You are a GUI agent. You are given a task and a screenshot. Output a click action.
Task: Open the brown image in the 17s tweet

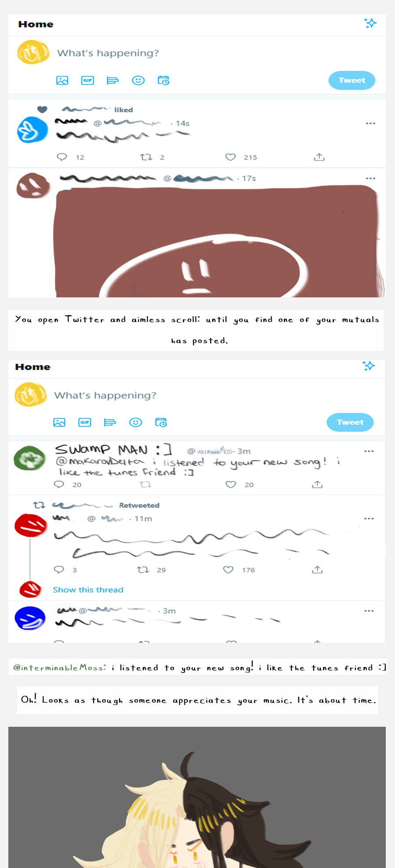217,241
